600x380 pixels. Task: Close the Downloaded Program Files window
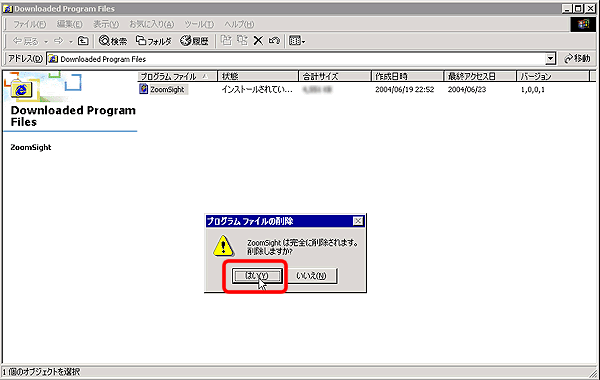(591, 8)
